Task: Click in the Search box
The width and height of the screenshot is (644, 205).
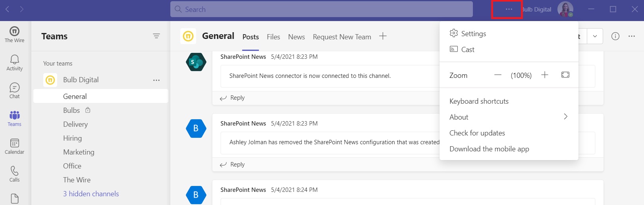Action: point(322,9)
